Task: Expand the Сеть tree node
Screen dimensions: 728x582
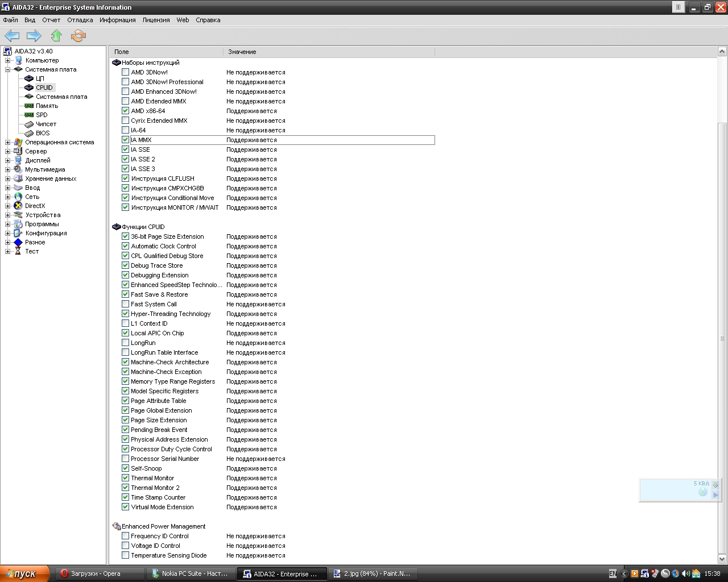Action: pos(8,197)
